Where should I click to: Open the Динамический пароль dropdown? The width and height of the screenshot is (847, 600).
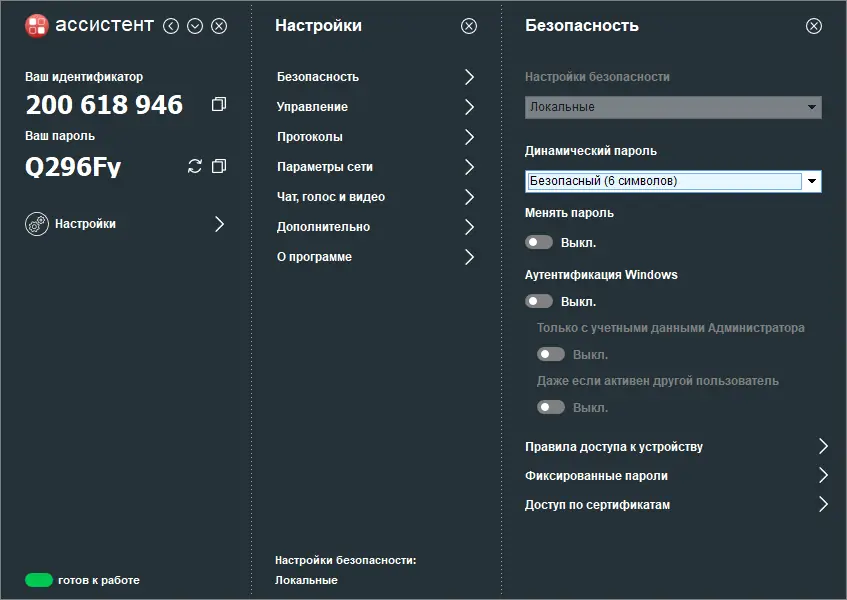point(812,182)
